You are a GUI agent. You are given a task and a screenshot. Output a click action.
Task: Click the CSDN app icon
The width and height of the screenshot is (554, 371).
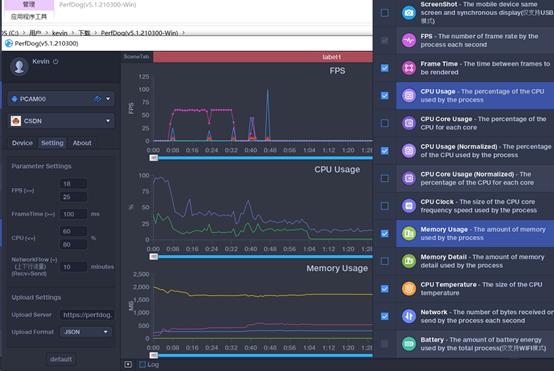pyautogui.click(x=16, y=121)
